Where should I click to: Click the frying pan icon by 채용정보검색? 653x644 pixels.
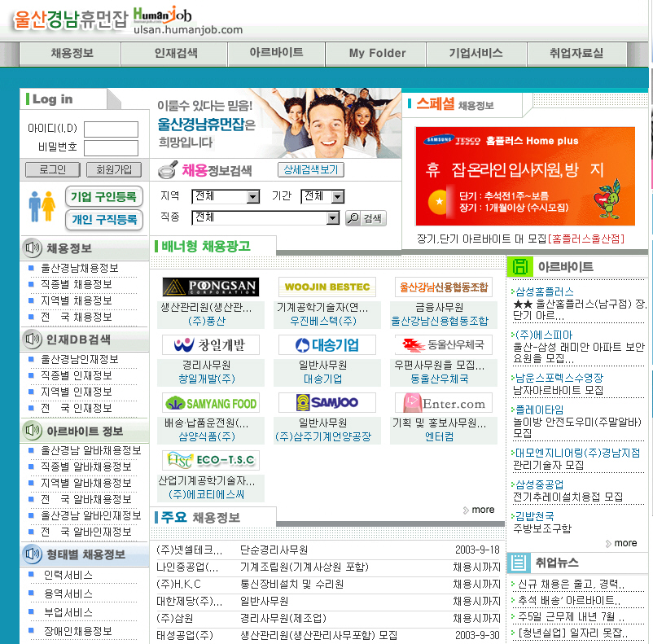168,170
